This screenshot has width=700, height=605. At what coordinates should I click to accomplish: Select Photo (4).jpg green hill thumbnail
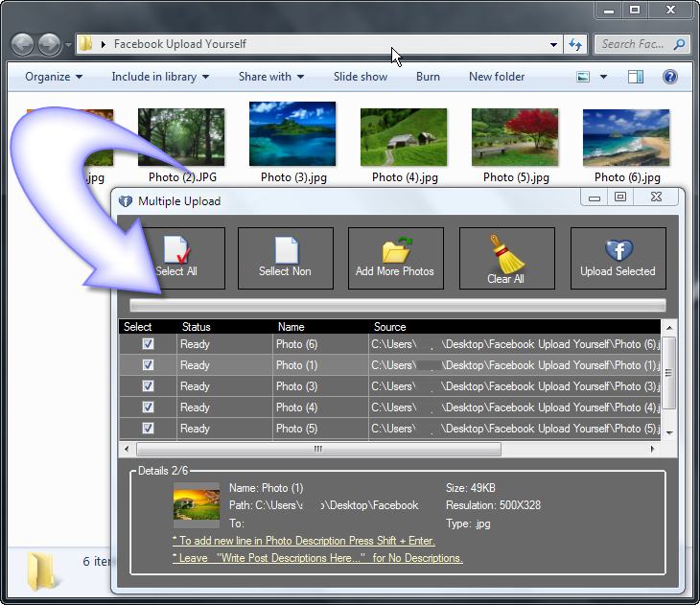tap(404, 136)
